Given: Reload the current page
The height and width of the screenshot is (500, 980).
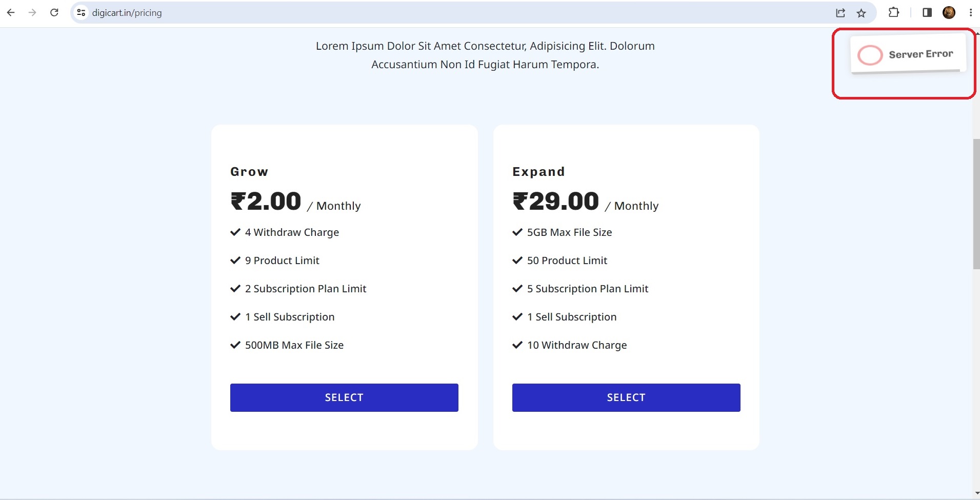Looking at the screenshot, I should [x=54, y=13].
